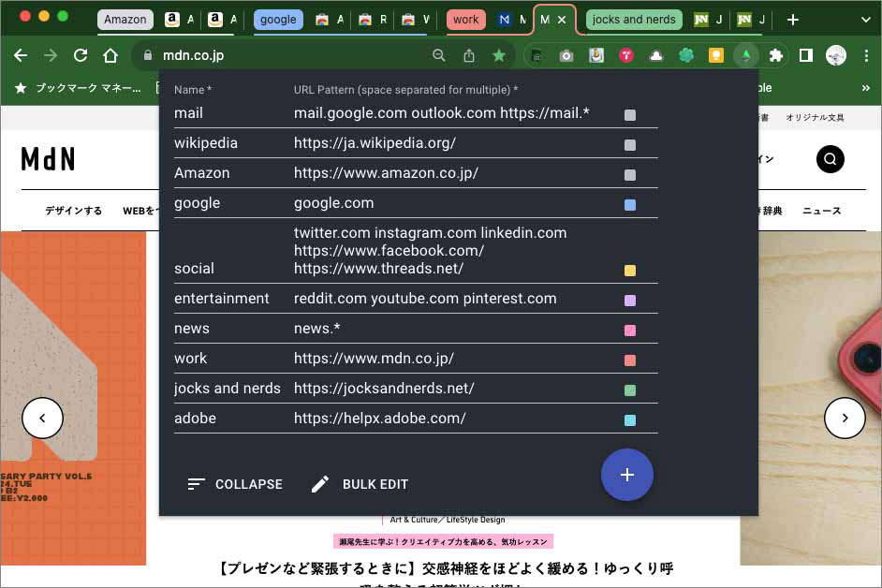Add a new rule with the plus button

(626, 475)
